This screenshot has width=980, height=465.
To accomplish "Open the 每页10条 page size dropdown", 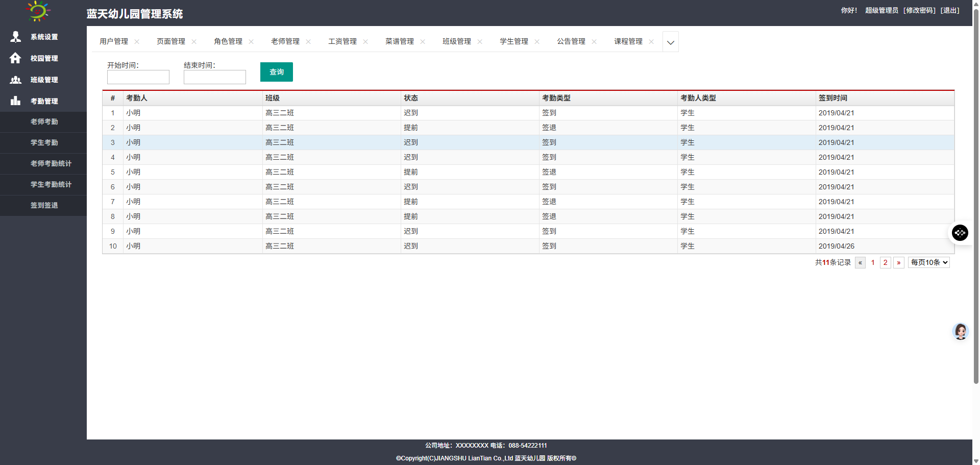I will (x=928, y=262).
